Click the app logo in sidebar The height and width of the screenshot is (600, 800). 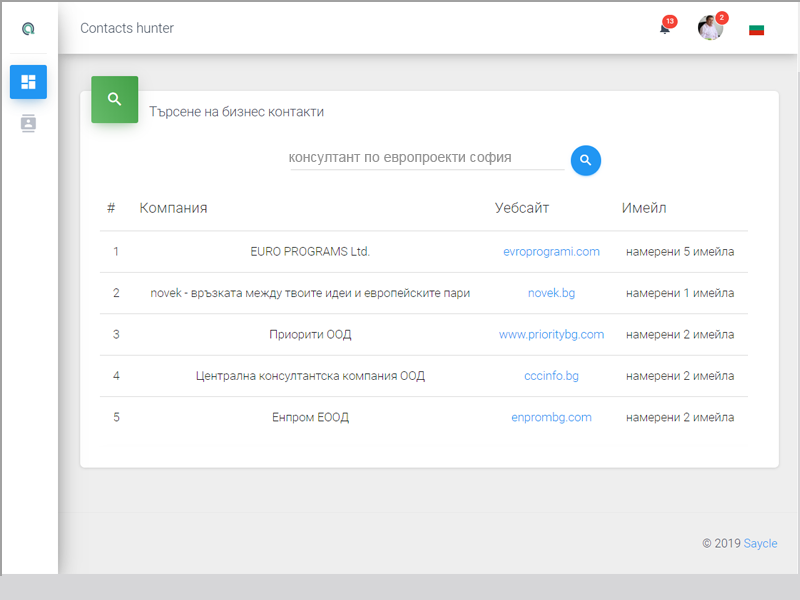click(x=28, y=28)
